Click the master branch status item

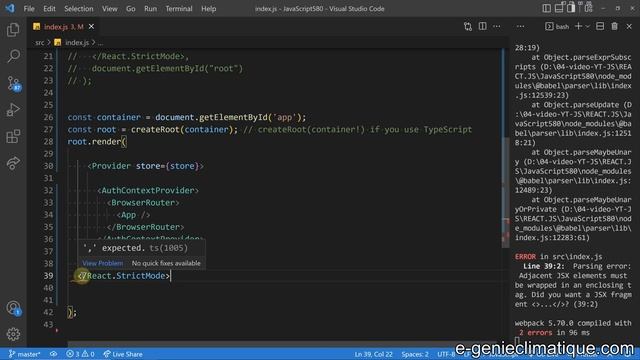tap(24, 354)
